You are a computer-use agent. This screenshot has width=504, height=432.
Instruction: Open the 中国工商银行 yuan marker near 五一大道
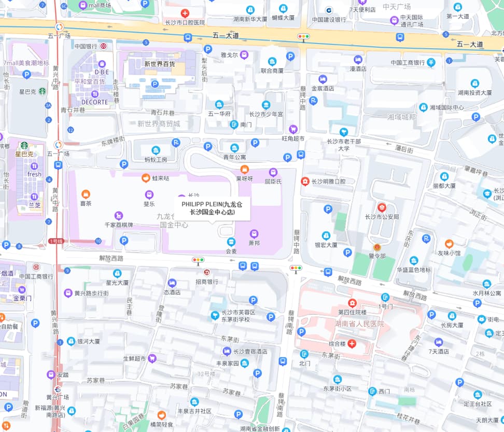click(x=431, y=63)
